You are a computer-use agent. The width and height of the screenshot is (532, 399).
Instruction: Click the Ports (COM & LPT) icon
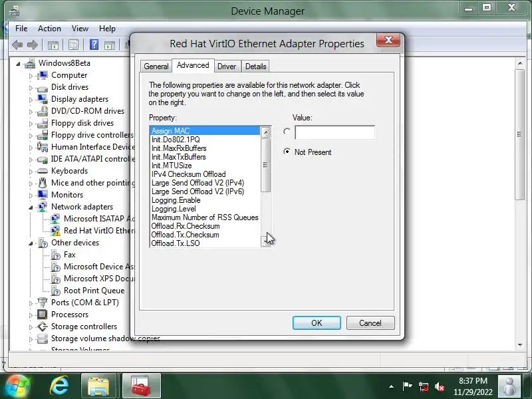[x=43, y=303]
